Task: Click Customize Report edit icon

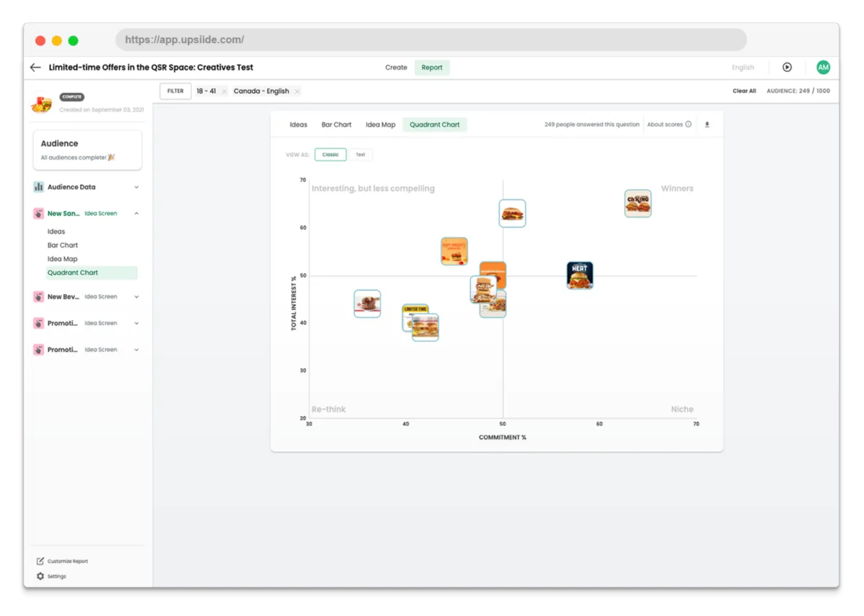Action: coord(40,561)
